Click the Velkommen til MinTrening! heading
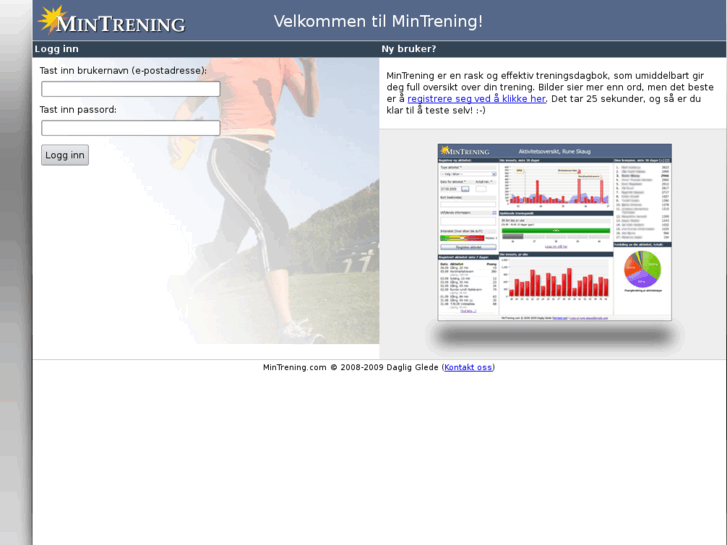Viewport: 727px width, 545px height. [x=378, y=21]
